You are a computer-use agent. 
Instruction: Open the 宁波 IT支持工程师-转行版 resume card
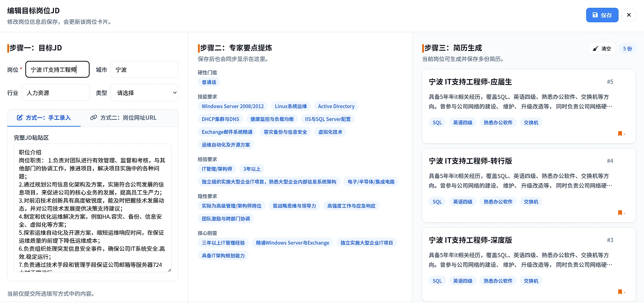529,185
